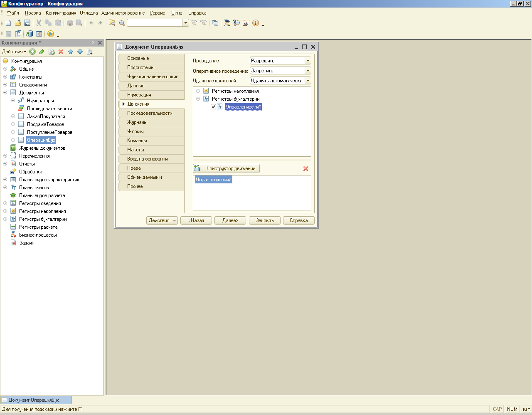Open the Администрирование menu
Screen dimensions: 532x415
(x=123, y=13)
